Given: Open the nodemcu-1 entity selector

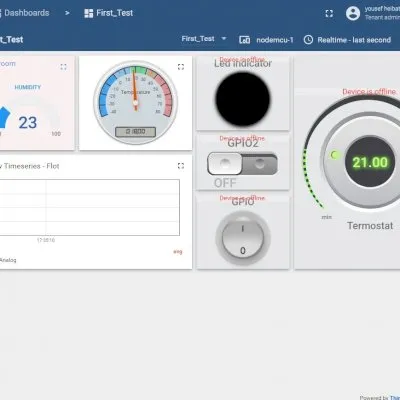Looking at the screenshot, I should 266,40.
